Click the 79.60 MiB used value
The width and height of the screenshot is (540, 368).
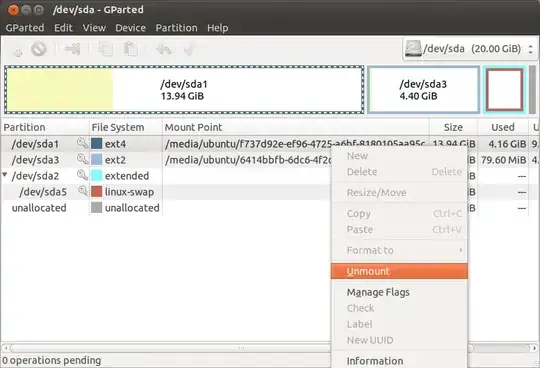pos(503,160)
